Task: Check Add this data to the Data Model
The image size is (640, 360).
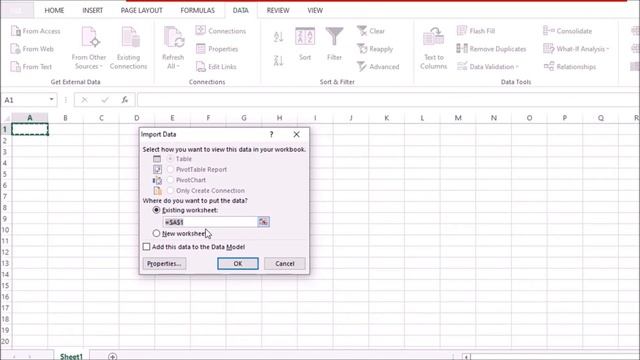Action: pyautogui.click(x=147, y=247)
